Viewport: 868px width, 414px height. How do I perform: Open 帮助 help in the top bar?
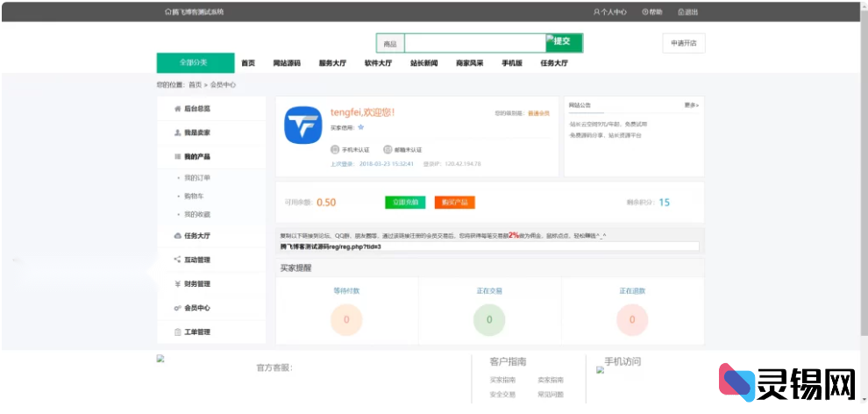tap(652, 11)
